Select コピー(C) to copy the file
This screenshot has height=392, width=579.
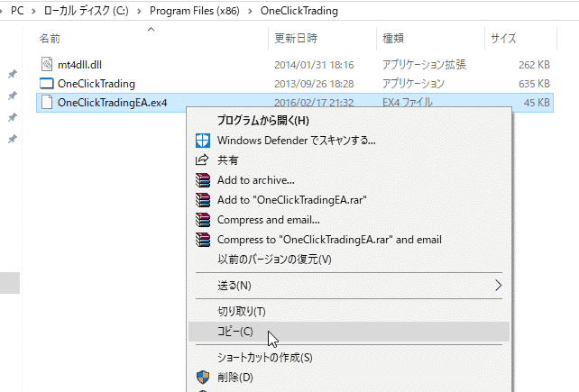click(349, 332)
